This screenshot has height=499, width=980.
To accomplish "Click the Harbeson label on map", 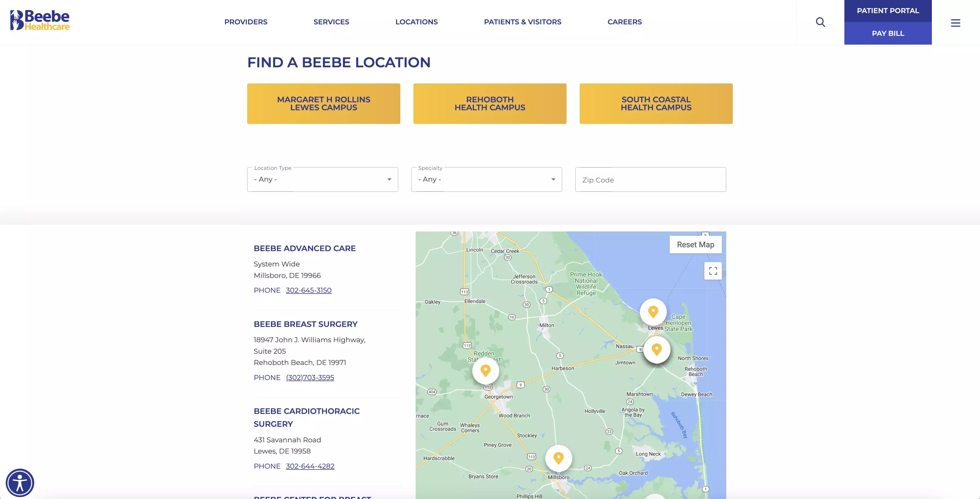I will (x=562, y=369).
